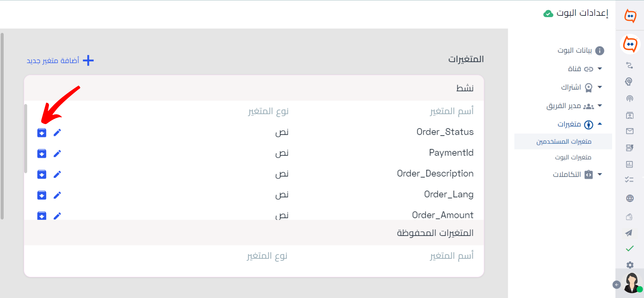Expand the التكاملات integrations section
This screenshot has width=644, height=298.
point(577,174)
